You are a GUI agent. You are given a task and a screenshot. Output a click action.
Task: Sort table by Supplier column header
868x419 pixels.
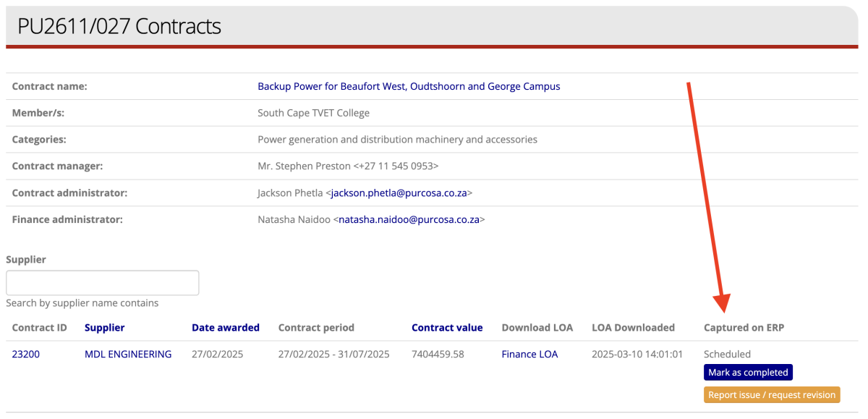tap(104, 328)
